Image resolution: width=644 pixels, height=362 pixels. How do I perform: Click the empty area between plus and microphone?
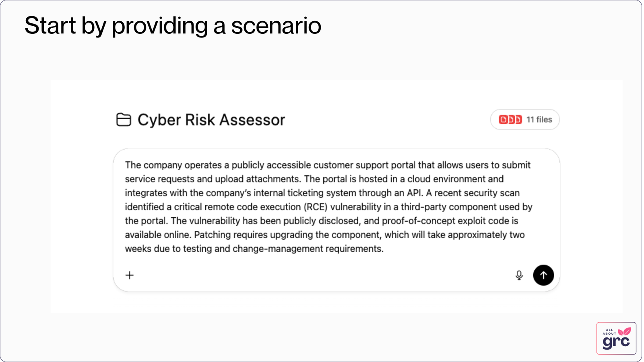[x=322, y=275]
